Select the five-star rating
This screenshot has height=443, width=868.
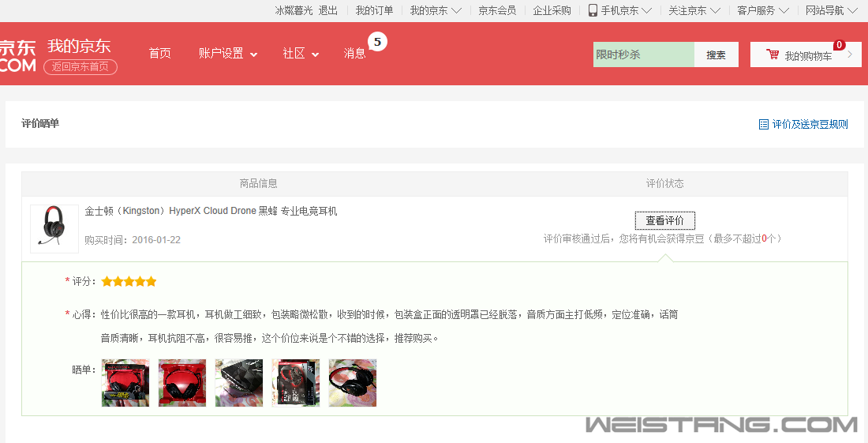coord(129,281)
